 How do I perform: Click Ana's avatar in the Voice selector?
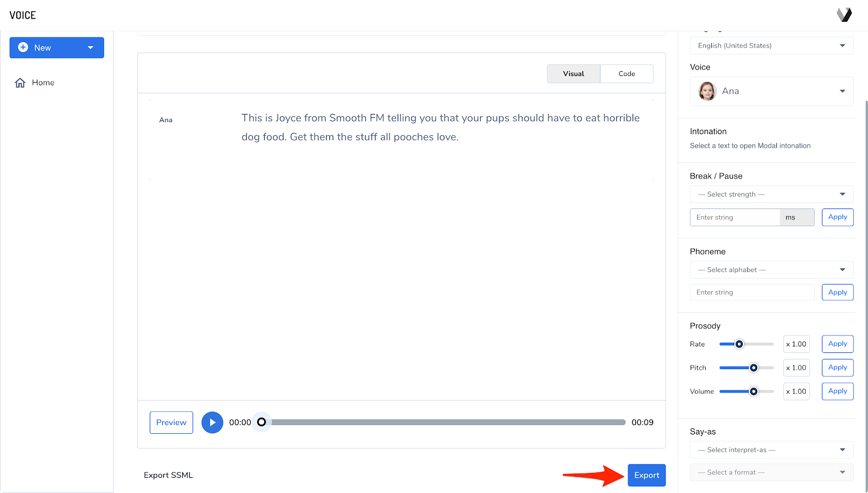coord(707,91)
